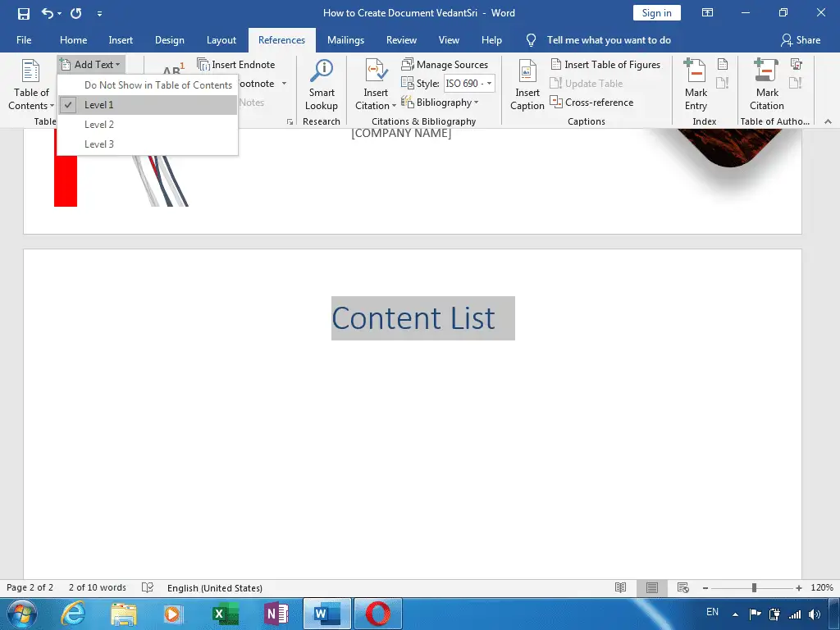Click Insert Caption
Screen dimensions: 840x630
[527, 84]
